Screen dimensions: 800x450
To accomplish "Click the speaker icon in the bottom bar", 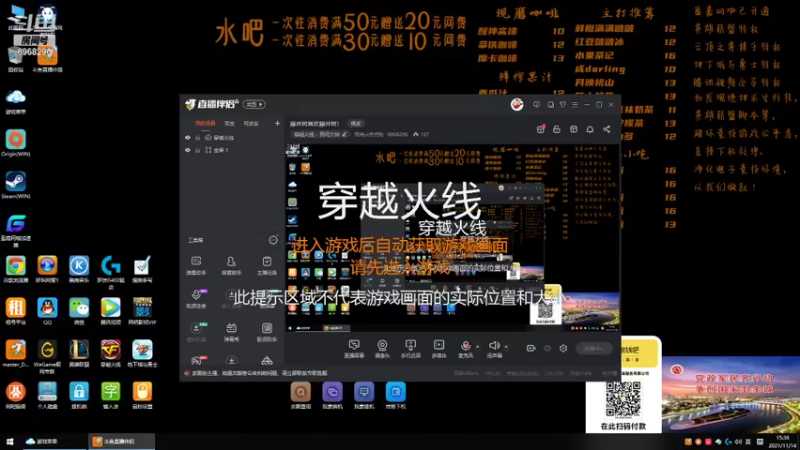I will [x=493, y=346].
